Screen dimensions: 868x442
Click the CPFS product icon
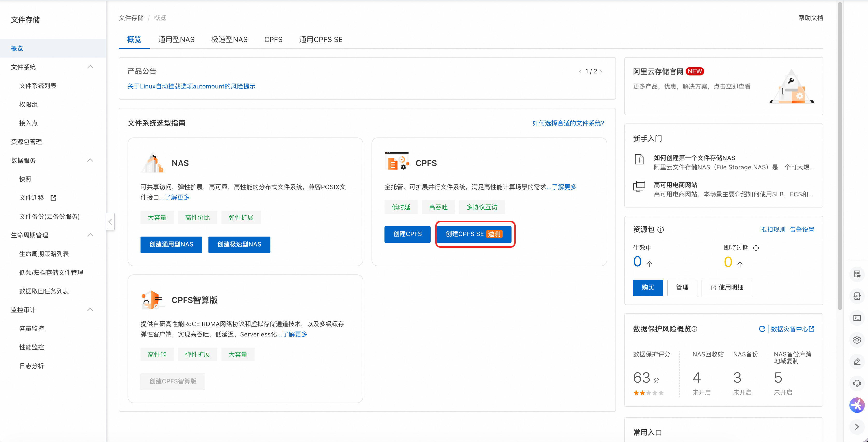pos(397,161)
